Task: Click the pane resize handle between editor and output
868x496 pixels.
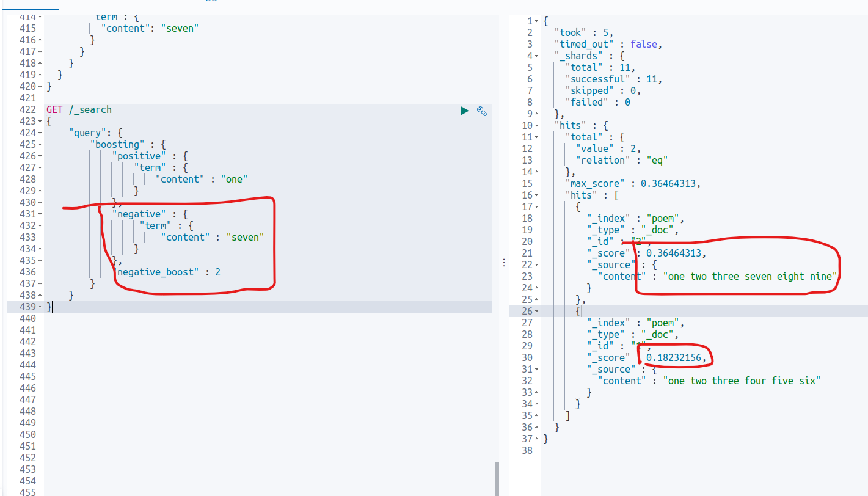Action: click(503, 262)
